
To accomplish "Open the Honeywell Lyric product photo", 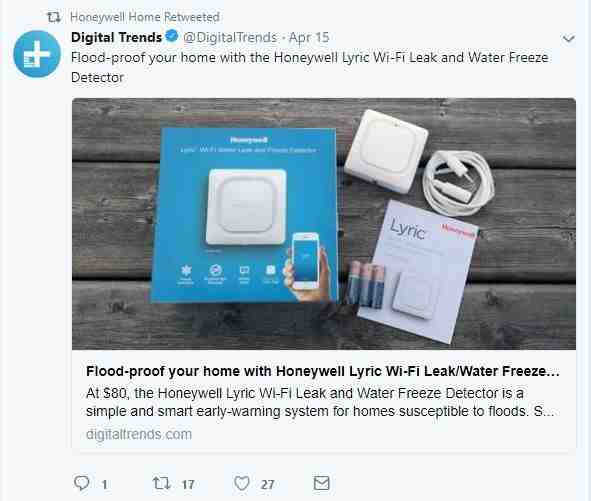I will 324,224.
